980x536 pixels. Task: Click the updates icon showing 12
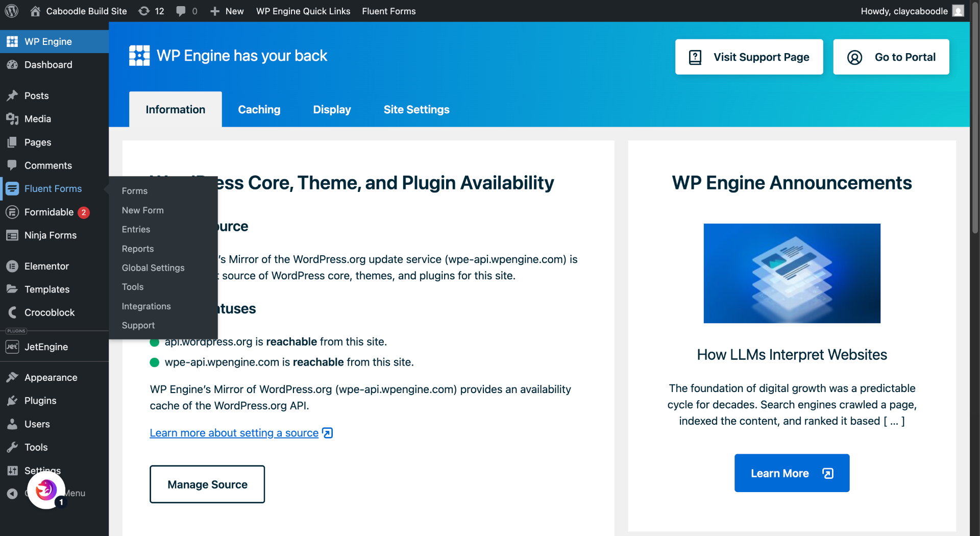[x=144, y=11]
